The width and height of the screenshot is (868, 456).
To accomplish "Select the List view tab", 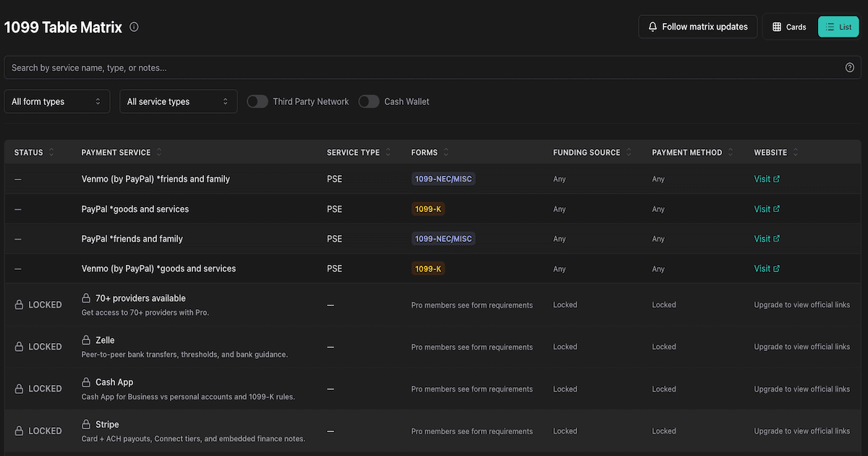I will coord(838,27).
